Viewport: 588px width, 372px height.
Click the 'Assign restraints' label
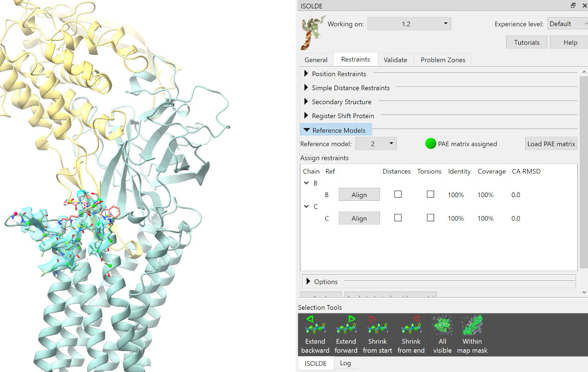coord(324,158)
